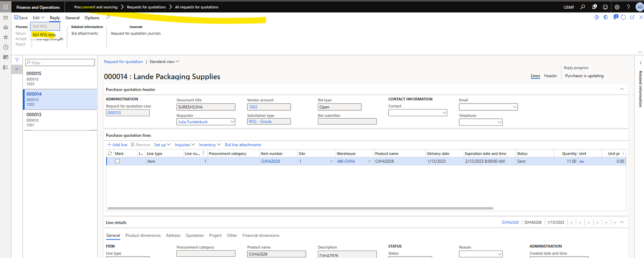Open the Email dropdown
The width and height of the screenshot is (644, 258).
coord(515,107)
